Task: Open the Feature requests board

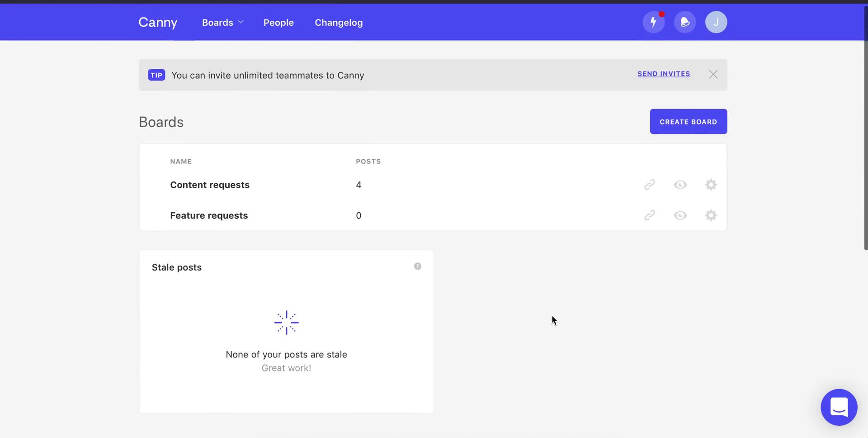Action: pyautogui.click(x=209, y=216)
